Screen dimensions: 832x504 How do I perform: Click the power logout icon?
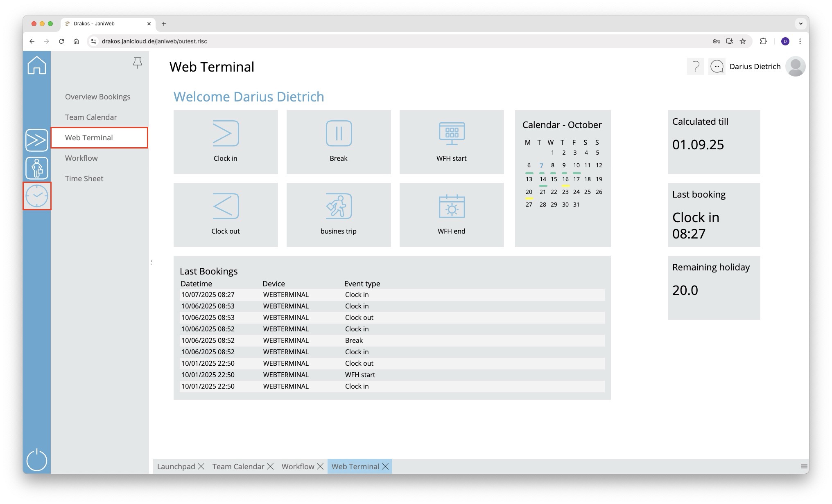[x=37, y=460]
